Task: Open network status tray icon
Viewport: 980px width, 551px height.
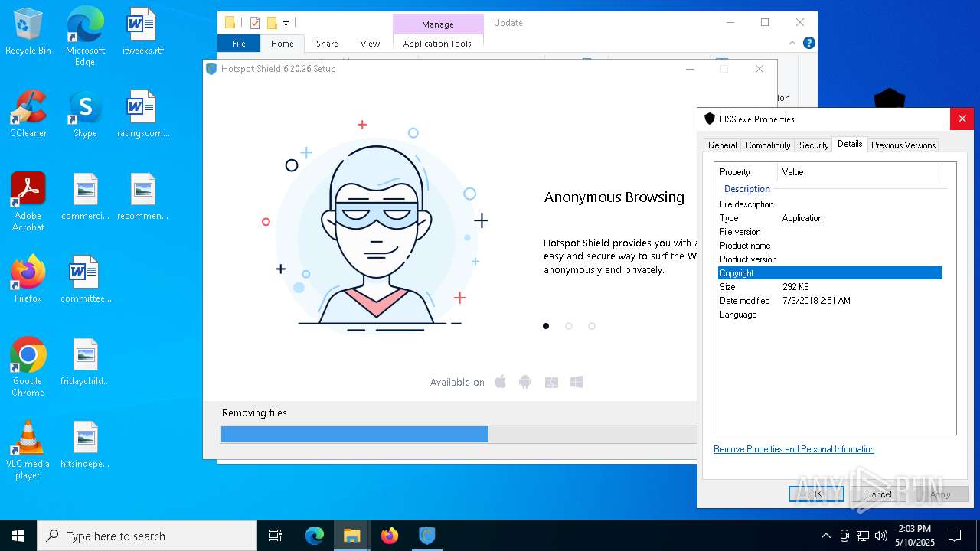Action: [863, 536]
